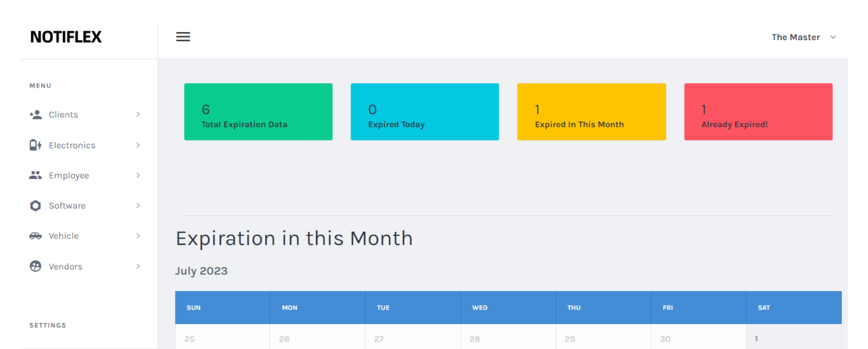Click the hamburger menu icon
Image resolution: width=868 pixels, height=349 pixels.
coord(183,37)
